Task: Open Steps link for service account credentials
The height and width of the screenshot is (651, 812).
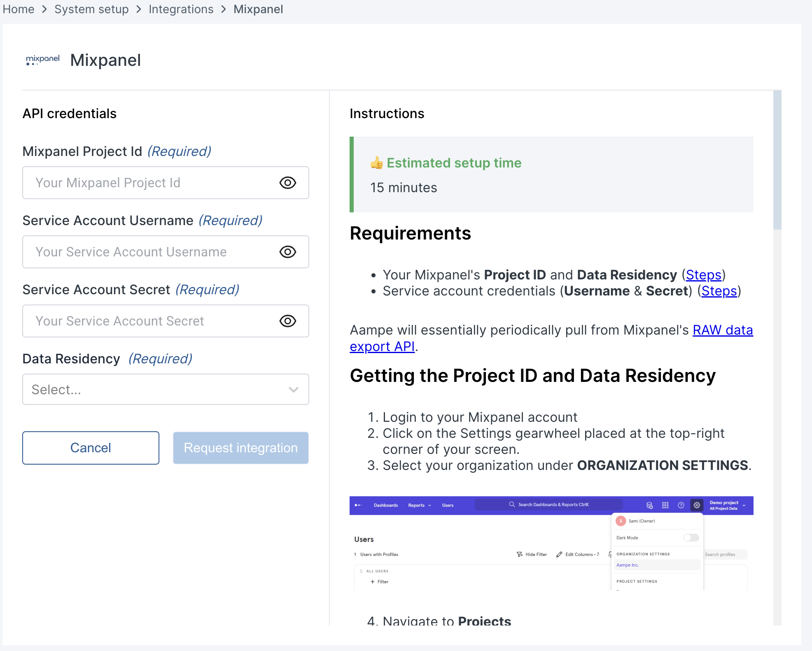Action: [719, 291]
